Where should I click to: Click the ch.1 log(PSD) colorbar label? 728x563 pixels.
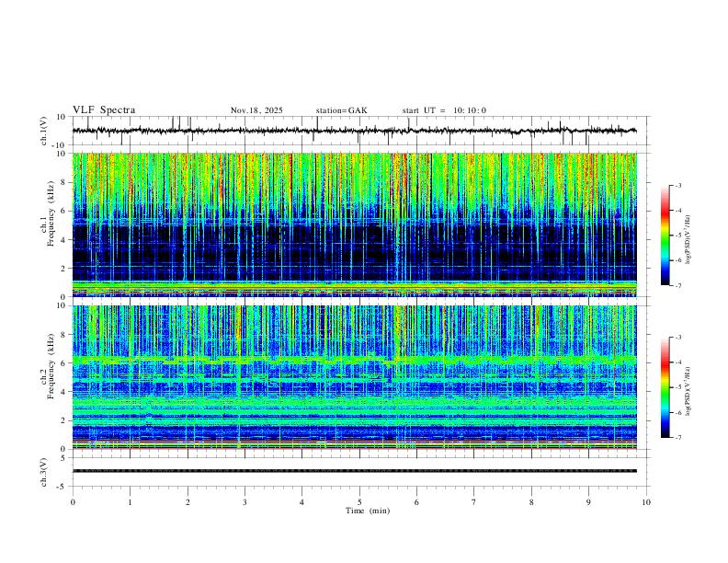pyautogui.click(x=688, y=240)
